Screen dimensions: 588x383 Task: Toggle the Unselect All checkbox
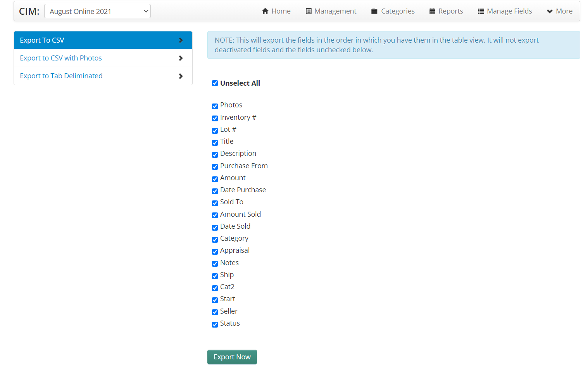pyautogui.click(x=215, y=83)
